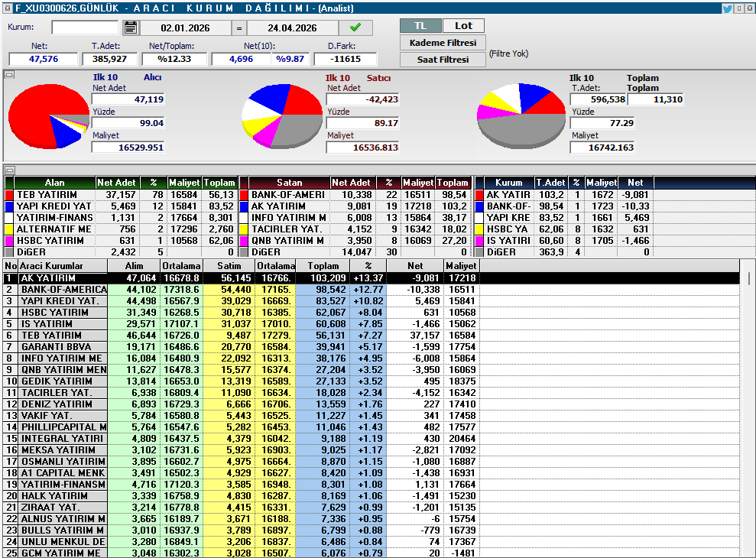The height and width of the screenshot is (558, 756).
Task: Click the blue swatch beside YAPI KREDI YAT
Action: tap(8, 206)
